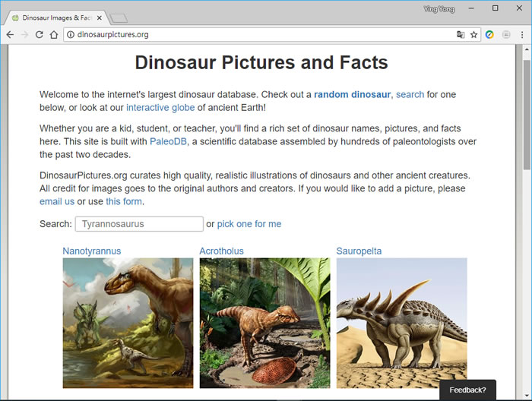Click the 'pick one for me' link
Viewport: 532px width, 401px height.
pyautogui.click(x=249, y=224)
